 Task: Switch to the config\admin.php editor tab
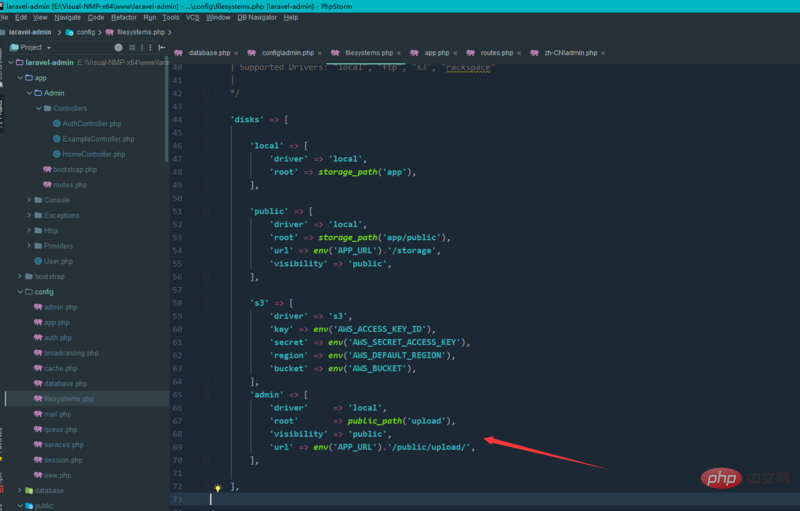click(x=288, y=53)
